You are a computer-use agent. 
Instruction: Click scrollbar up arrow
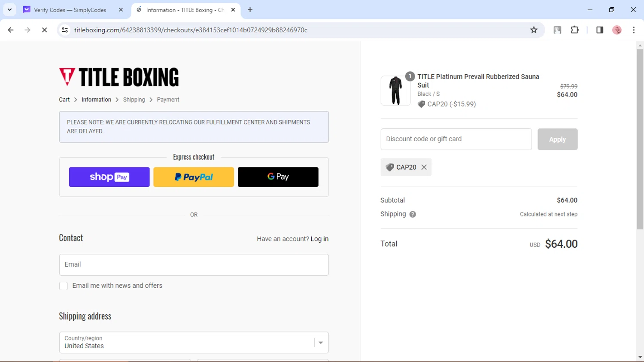(x=640, y=45)
